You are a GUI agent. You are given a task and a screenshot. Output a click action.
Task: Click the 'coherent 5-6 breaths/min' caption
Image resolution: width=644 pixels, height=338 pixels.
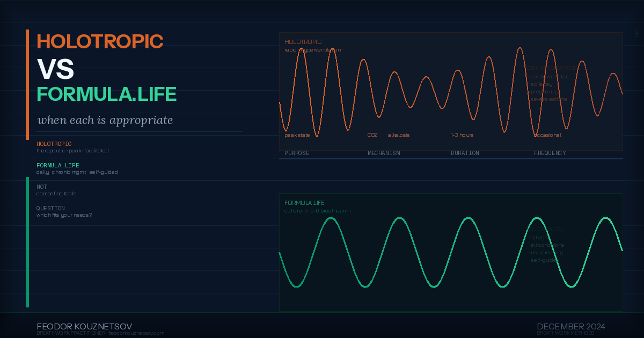(317, 211)
